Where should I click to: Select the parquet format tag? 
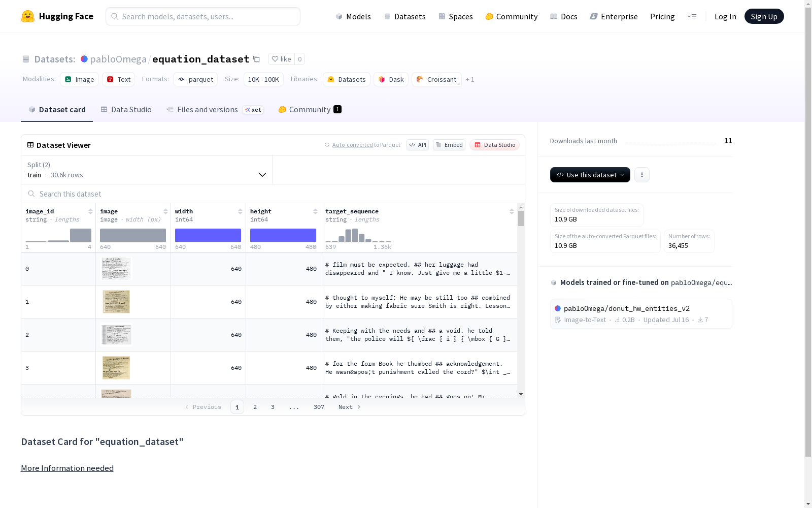pos(195,79)
